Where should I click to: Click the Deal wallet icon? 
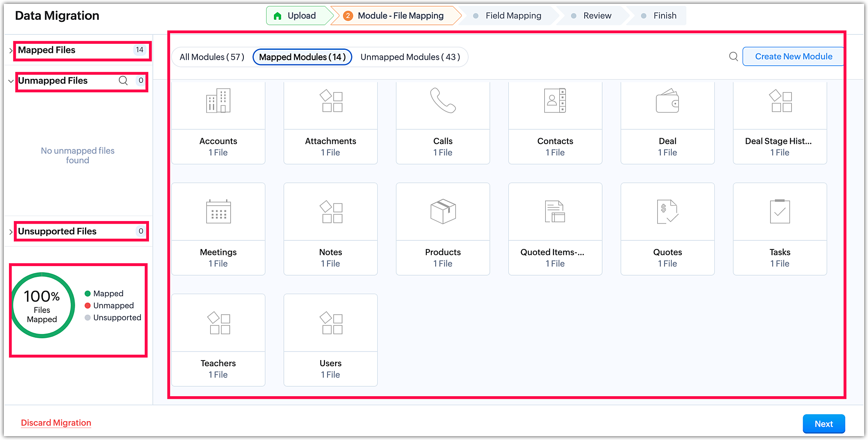(667, 101)
